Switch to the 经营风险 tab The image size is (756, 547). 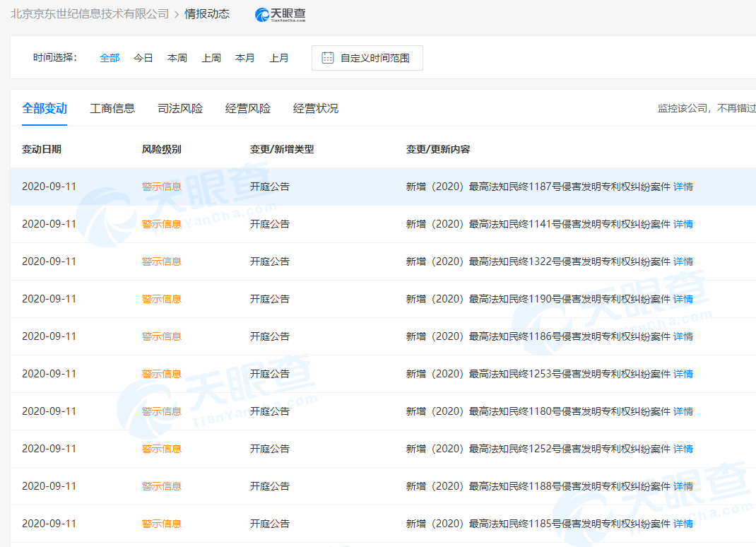(248, 109)
